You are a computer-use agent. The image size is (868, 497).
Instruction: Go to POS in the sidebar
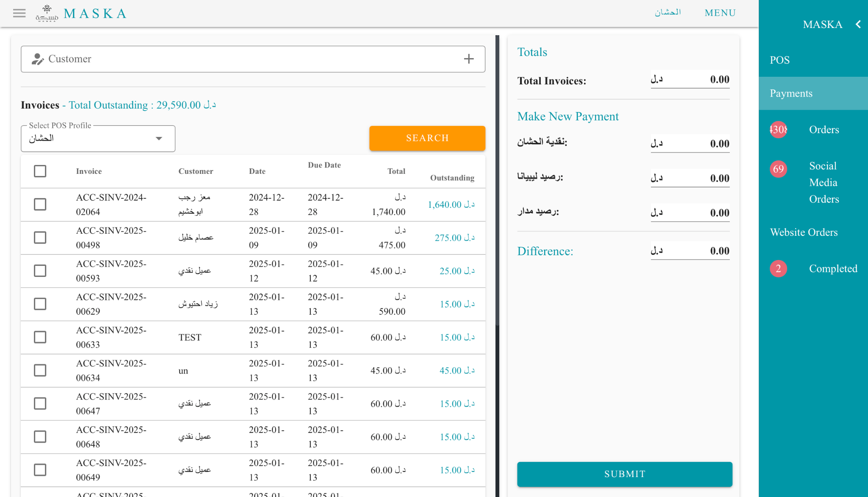[780, 60]
